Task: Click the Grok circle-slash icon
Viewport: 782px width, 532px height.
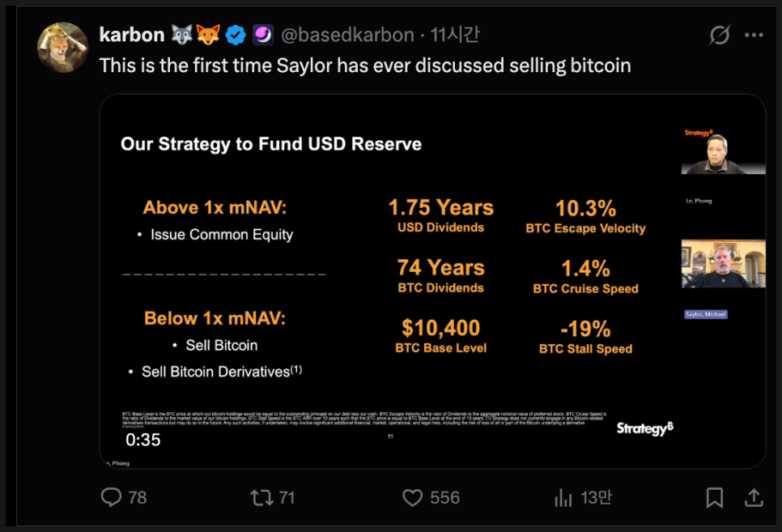Action: coord(717,36)
